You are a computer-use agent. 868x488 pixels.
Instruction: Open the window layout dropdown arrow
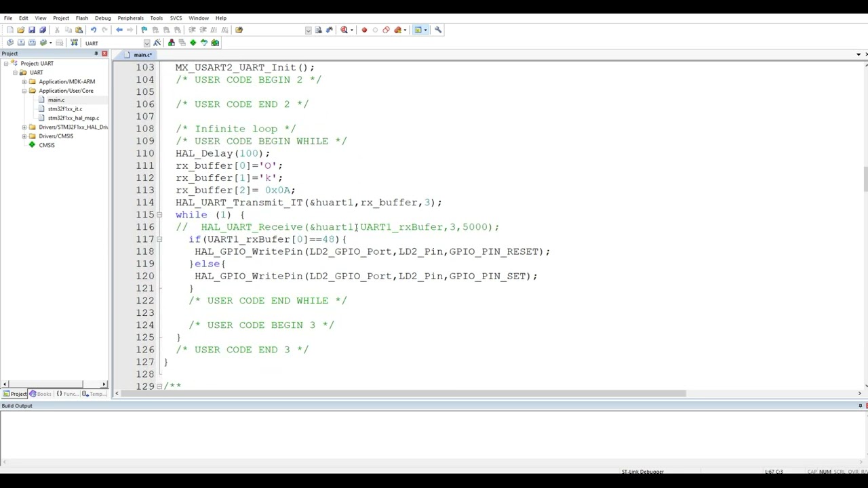[x=426, y=30]
